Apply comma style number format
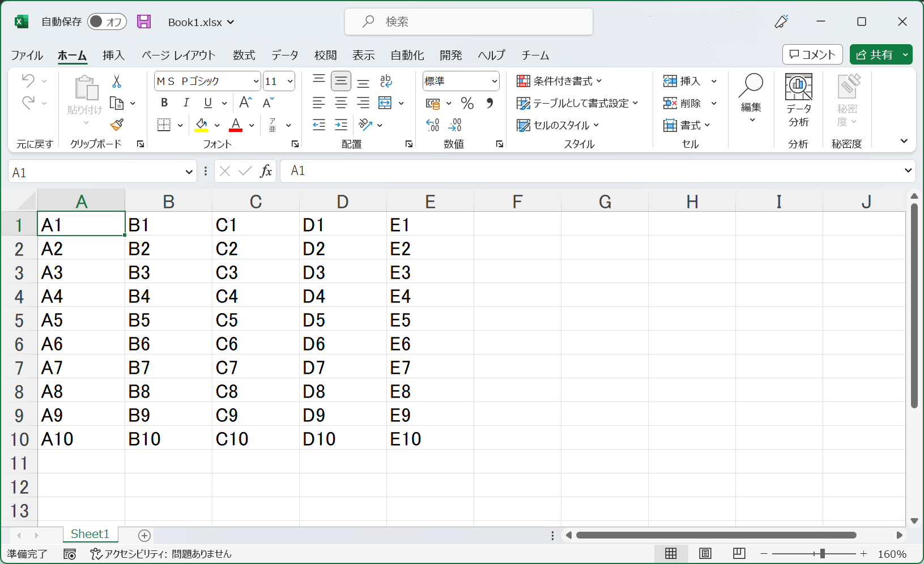 (x=490, y=103)
